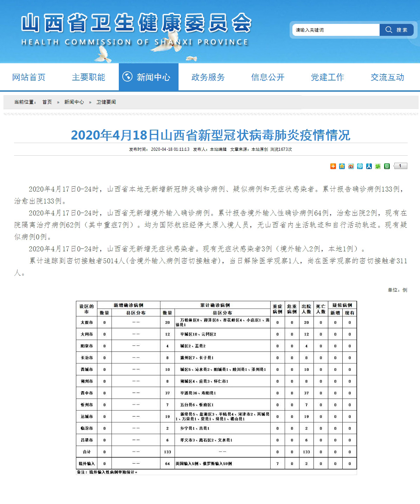Open 新闻中心 breadcrumb link
Screen dimensions: 420x504
[x=74, y=102]
